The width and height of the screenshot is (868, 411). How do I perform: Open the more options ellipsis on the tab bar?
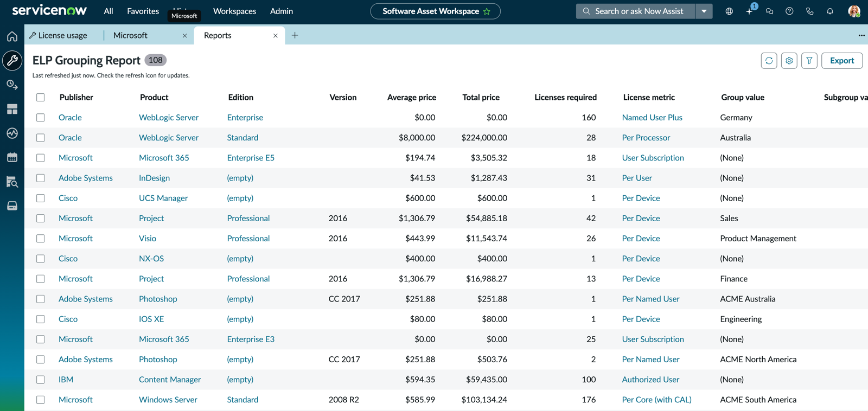[861, 35]
